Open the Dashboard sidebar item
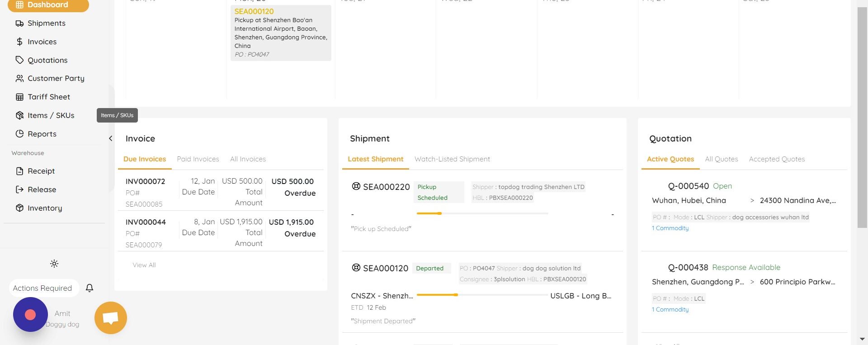 (x=48, y=5)
